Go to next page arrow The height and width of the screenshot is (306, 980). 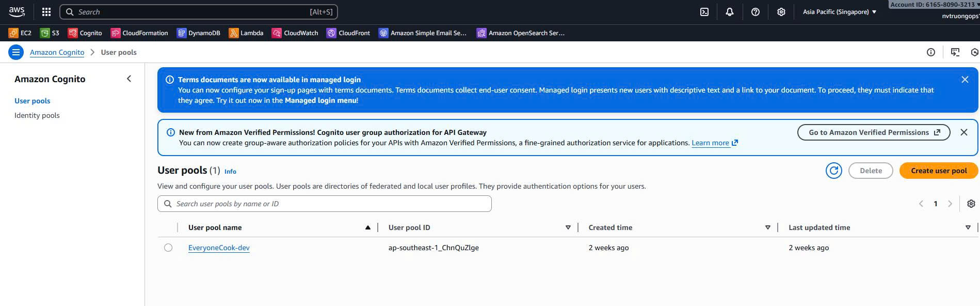[950, 204]
